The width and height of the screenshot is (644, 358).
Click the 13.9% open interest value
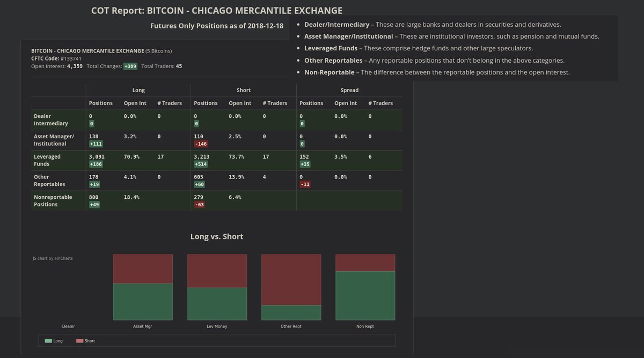237,177
